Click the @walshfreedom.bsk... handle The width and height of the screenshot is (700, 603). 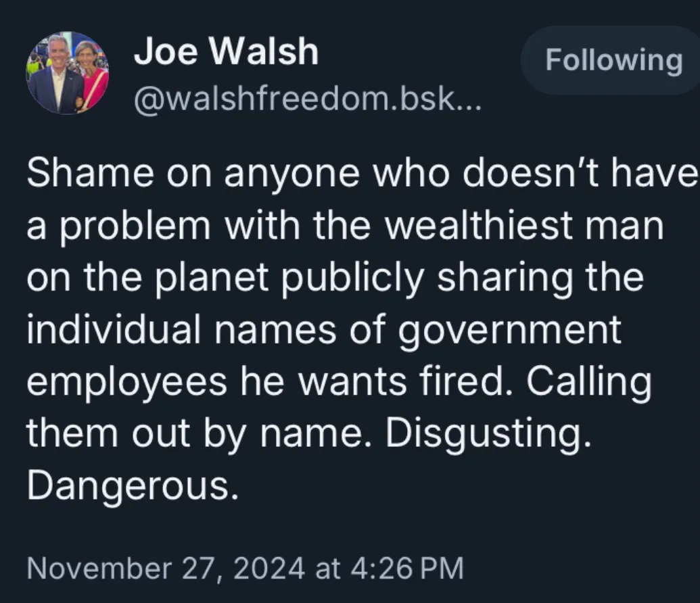tap(308, 99)
